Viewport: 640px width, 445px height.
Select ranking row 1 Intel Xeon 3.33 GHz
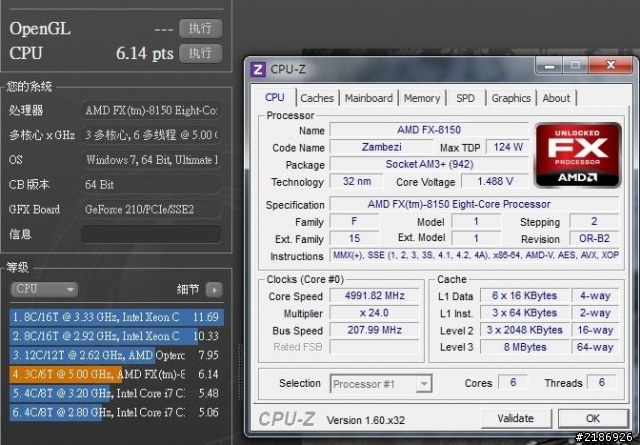pyautogui.click(x=116, y=317)
